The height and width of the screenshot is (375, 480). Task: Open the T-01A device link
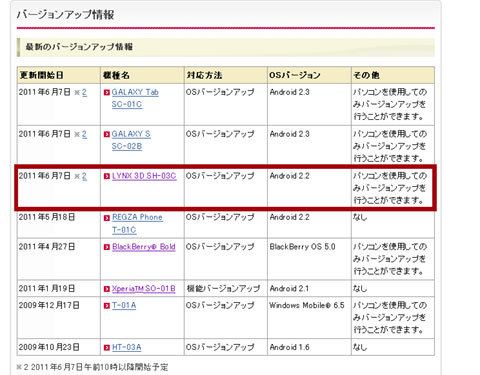click(124, 305)
